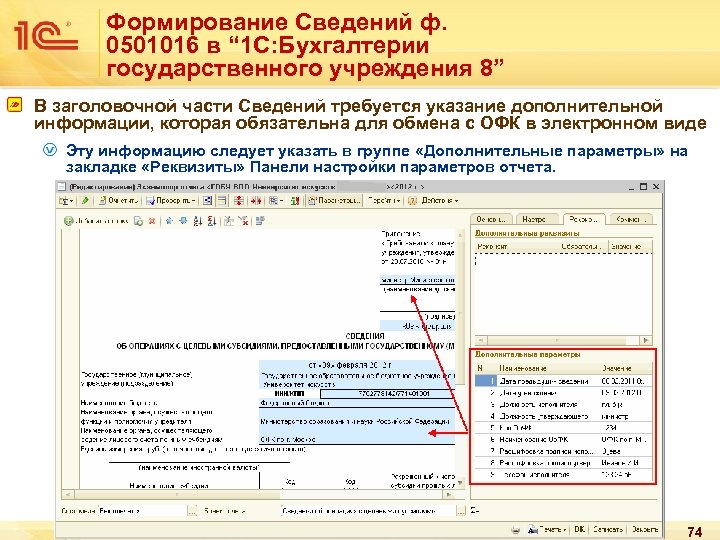The width and height of the screenshot is (720, 540).
Task: Click the sort descending icon
Action: [211, 221]
